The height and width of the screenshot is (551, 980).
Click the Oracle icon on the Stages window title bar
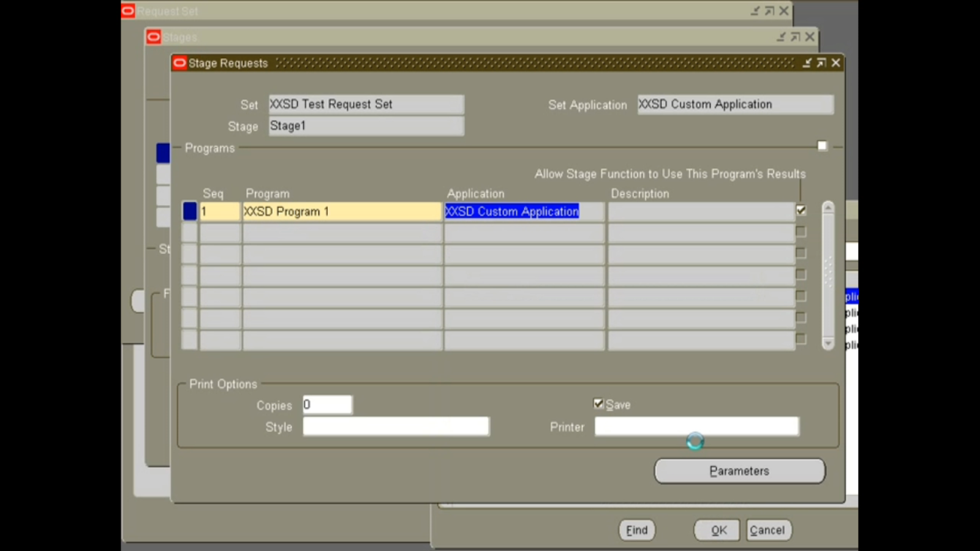click(x=153, y=37)
